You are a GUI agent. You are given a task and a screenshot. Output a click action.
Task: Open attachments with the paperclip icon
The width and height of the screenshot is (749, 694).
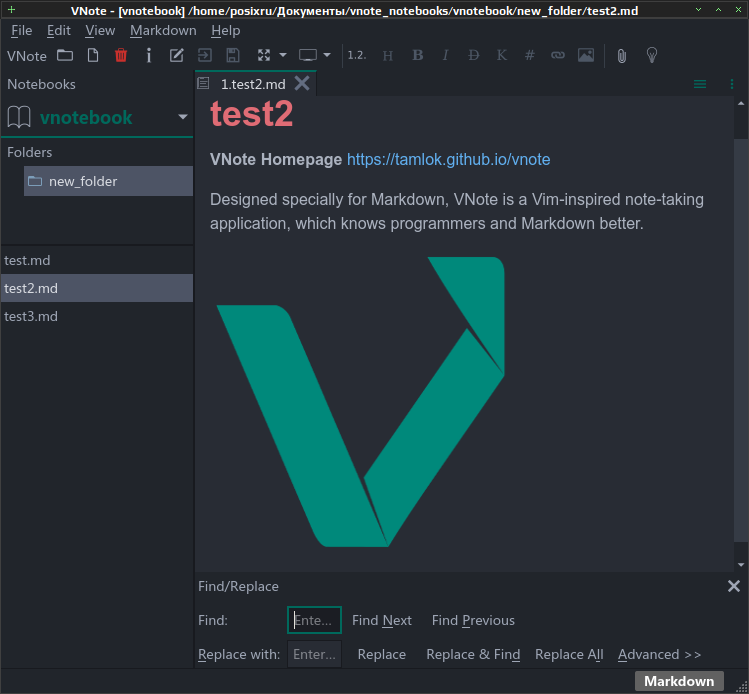click(x=621, y=56)
